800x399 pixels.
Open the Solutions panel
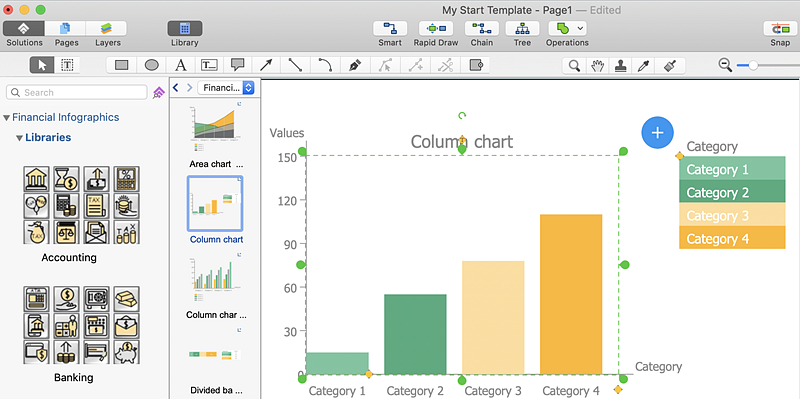(x=24, y=28)
